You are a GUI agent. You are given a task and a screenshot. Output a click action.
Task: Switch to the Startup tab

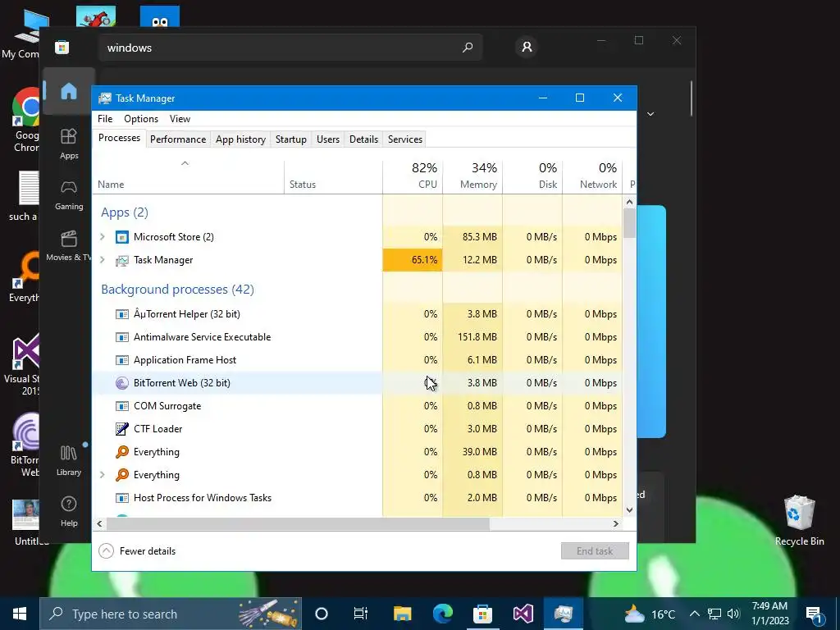coord(291,139)
